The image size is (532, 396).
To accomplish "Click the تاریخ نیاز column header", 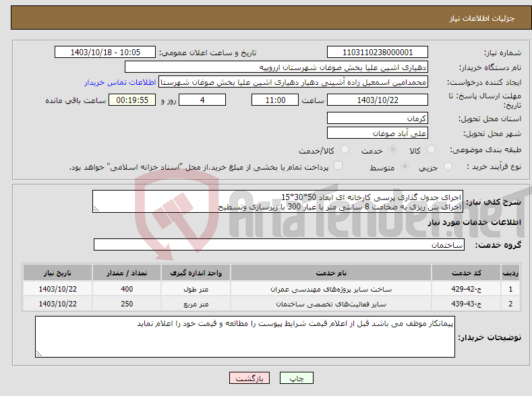I will (57, 273).
